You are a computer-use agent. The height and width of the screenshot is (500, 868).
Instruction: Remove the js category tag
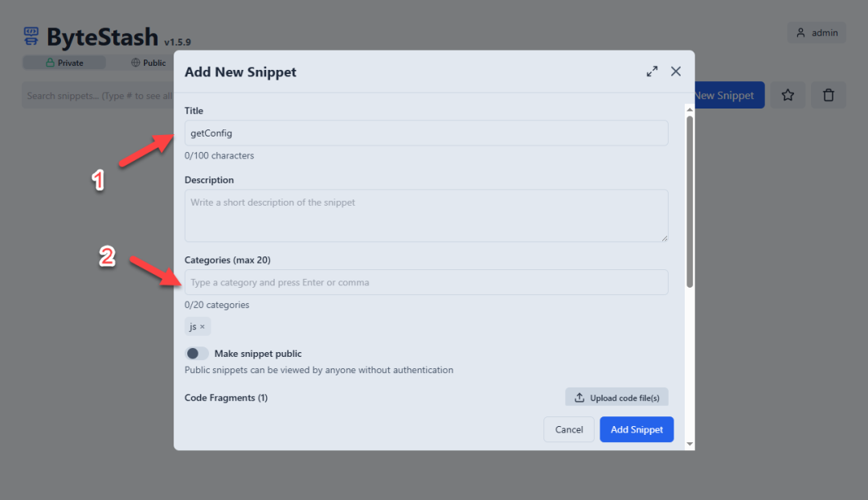(203, 326)
